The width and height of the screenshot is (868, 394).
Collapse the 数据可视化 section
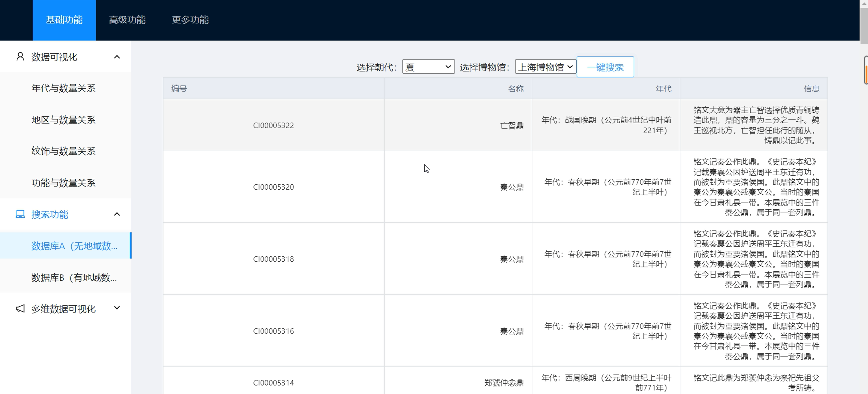[117, 57]
